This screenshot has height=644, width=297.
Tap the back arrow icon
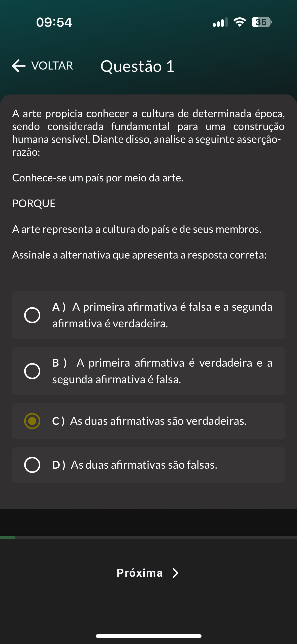pos(19,66)
